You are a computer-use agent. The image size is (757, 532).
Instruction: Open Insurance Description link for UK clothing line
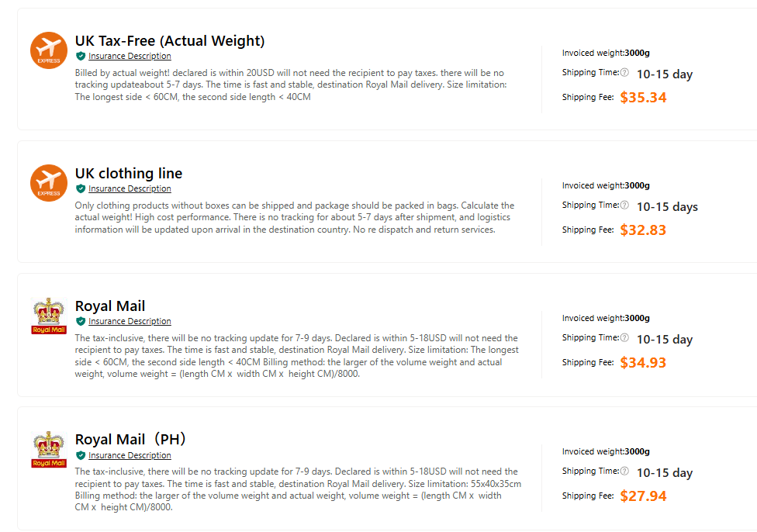tap(130, 188)
